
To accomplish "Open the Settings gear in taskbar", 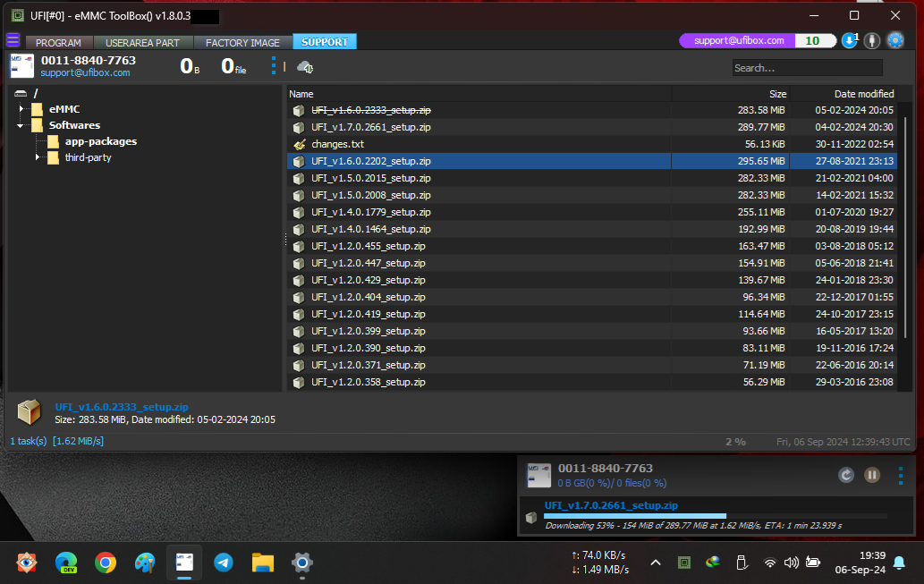I will [301, 563].
